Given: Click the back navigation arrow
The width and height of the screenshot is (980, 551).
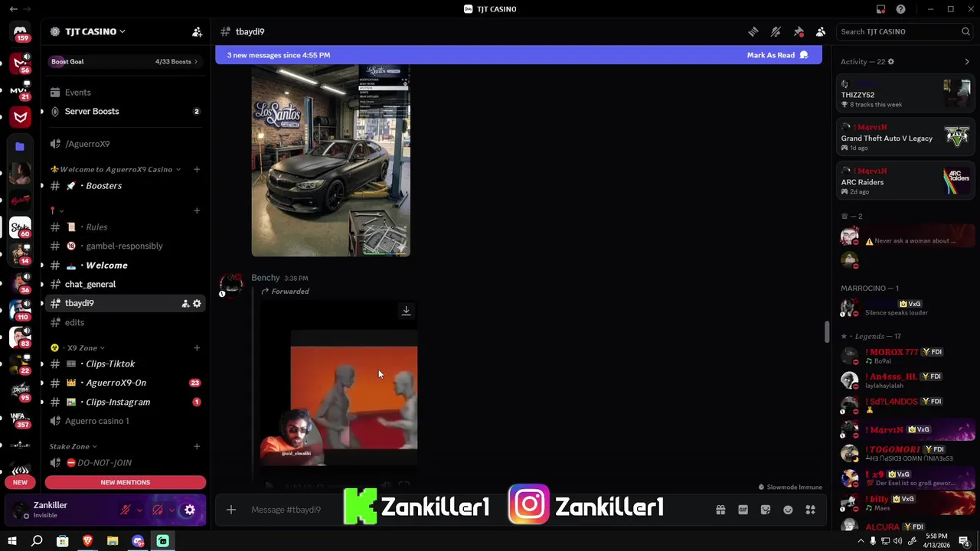Looking at the screenshot, I should (x=13, y=9).
